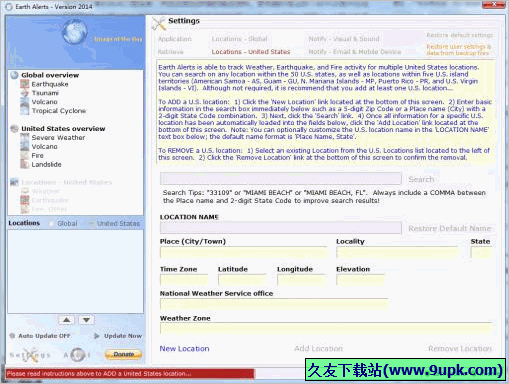Click the Elevation field
The height and width of the screenshot is (384, 509).
tap(360, 280)
